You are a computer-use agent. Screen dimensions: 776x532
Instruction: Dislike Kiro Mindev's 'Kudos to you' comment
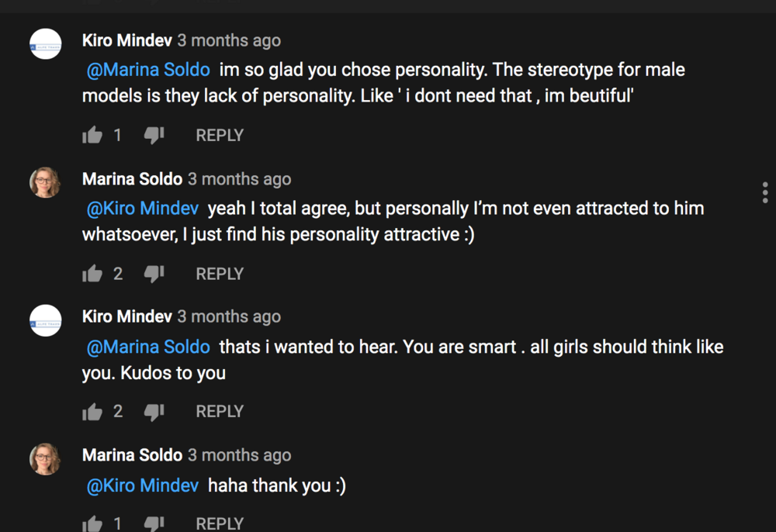[154, 411]
